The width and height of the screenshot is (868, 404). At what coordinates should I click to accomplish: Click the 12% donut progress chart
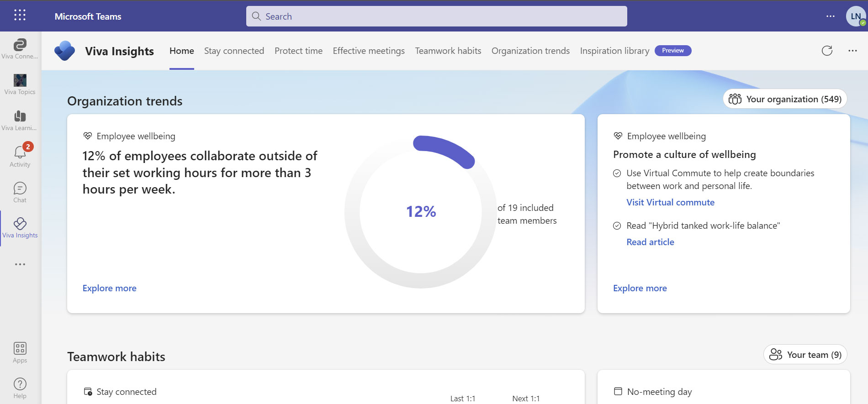[x=421, y=212]
